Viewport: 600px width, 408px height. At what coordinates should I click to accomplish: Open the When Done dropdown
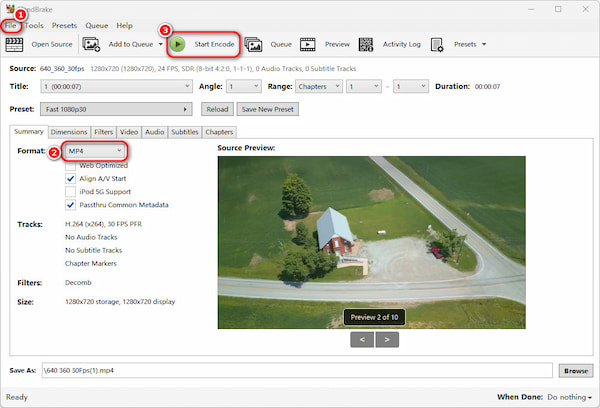[569, 397]
